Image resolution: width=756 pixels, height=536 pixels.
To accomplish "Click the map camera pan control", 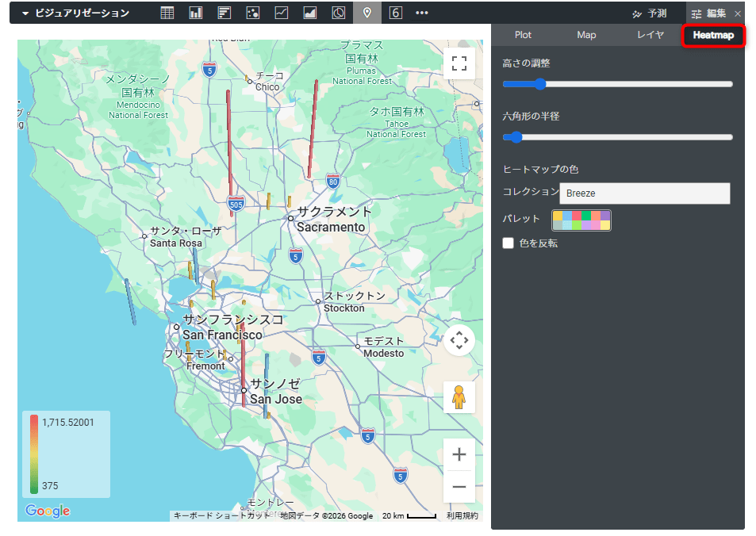I will [459, 340].
